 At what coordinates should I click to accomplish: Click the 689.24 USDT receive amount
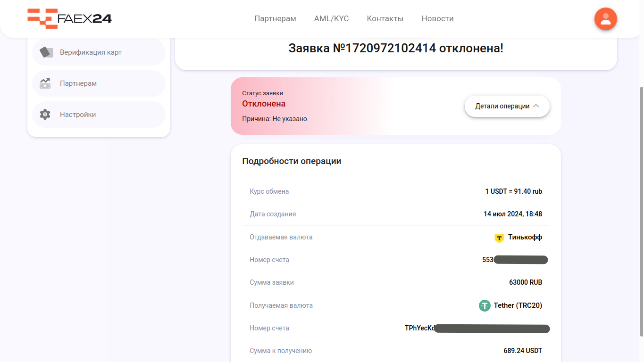click(523, 351)
